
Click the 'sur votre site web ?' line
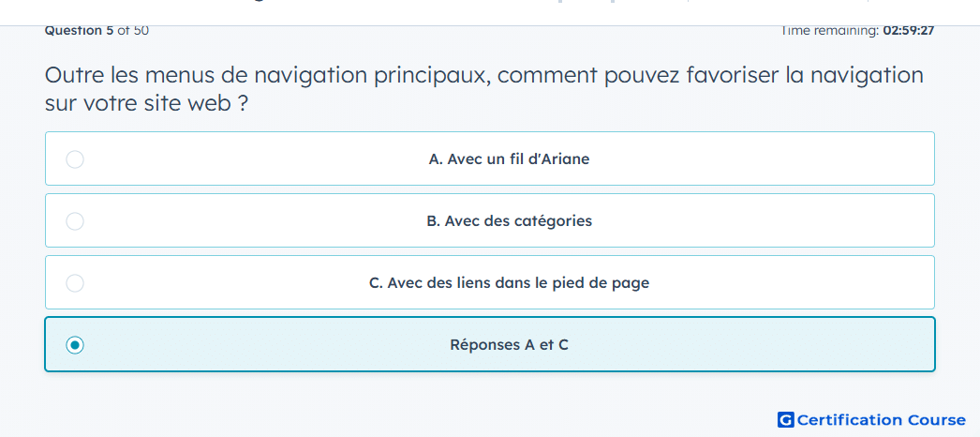(146, 103)
